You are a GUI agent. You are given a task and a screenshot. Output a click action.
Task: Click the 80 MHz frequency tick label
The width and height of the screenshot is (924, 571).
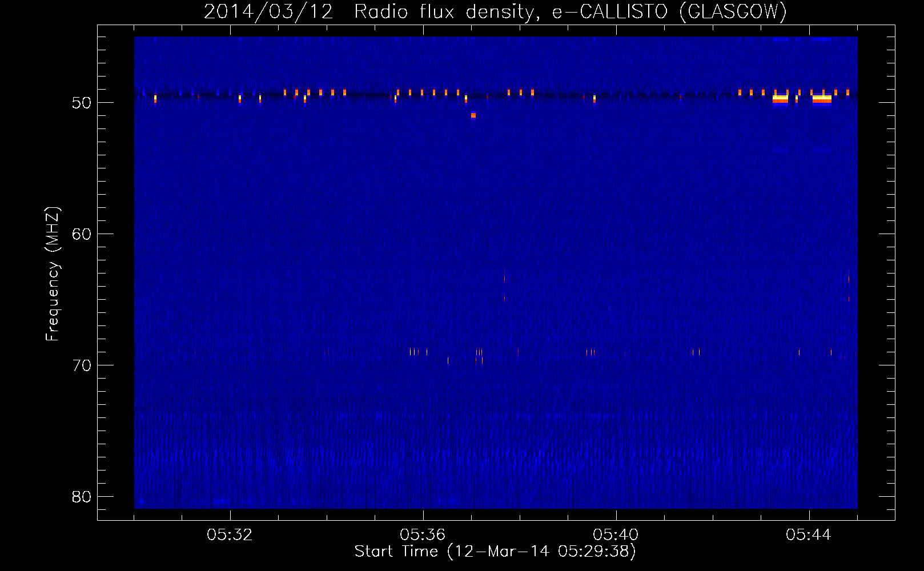(x=82, y=497)
